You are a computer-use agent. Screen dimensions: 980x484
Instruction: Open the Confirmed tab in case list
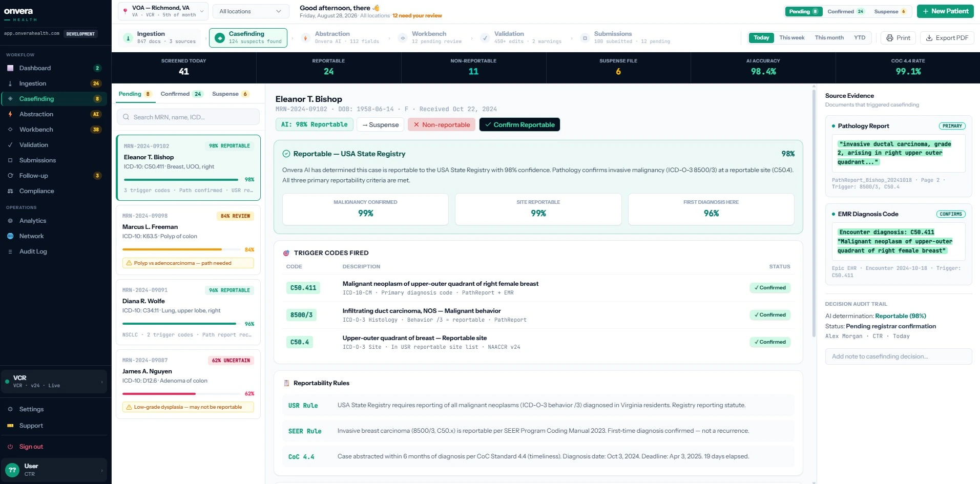point(182,94)
